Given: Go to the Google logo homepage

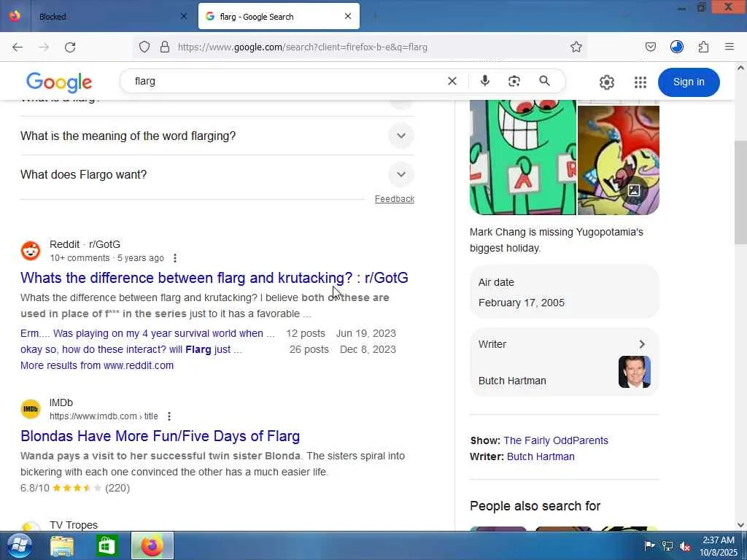Looking at the screenshot, I should tap(59, 82).
